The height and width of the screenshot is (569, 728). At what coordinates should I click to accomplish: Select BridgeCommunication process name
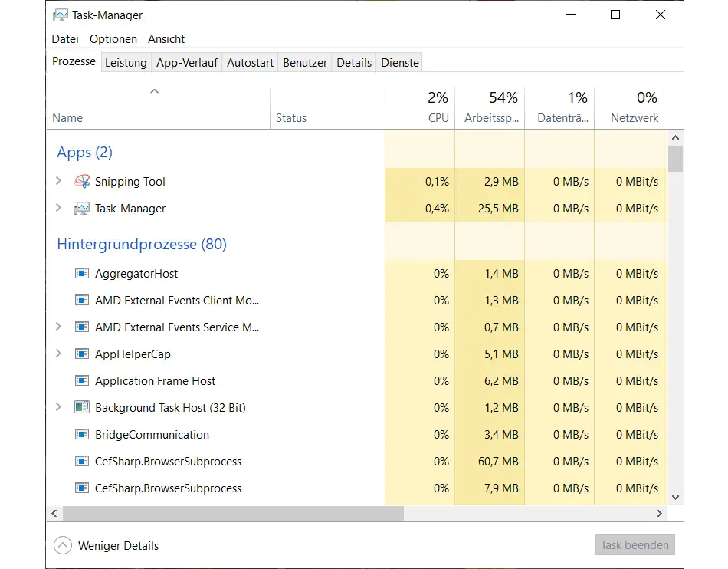[x=152, y=435]
